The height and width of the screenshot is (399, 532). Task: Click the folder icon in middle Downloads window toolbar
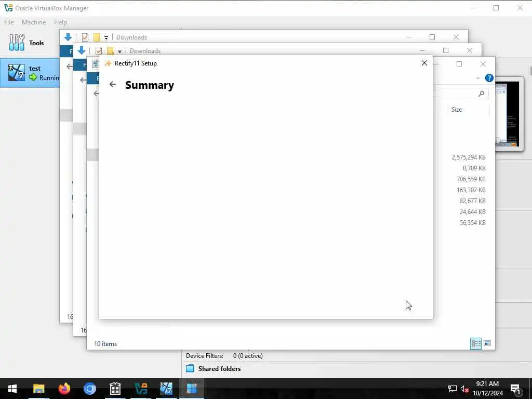[x=110, y=51]
